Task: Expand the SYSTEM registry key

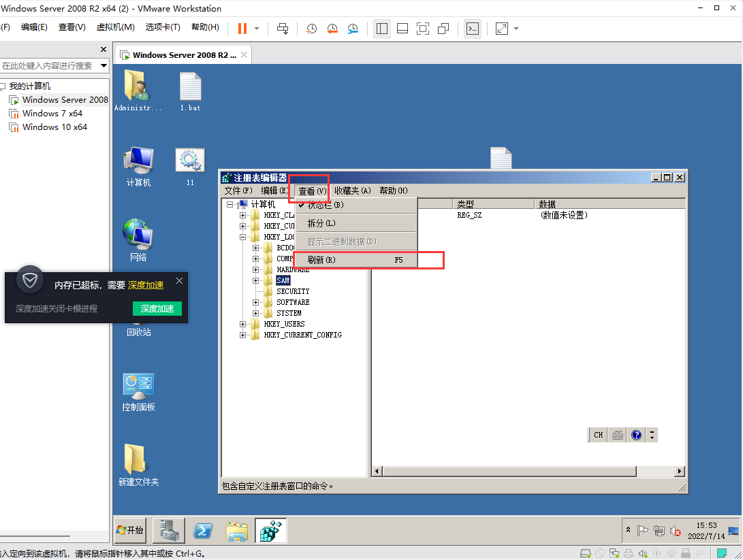Action: (255, 314)
